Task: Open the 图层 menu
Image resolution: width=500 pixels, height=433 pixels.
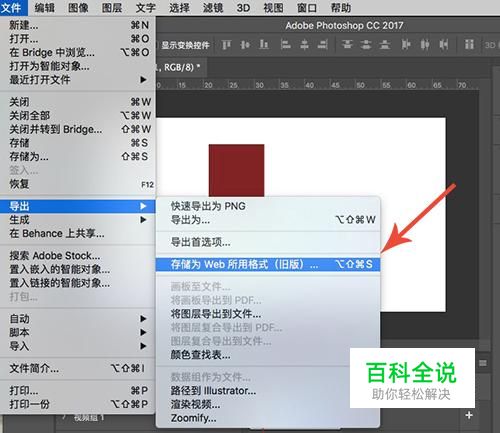Action: [112, 7]
